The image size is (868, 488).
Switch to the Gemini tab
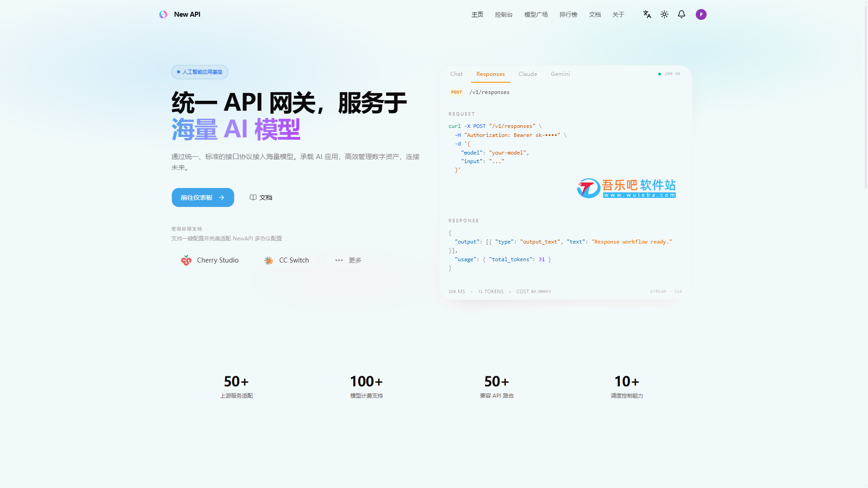point(560,74)
